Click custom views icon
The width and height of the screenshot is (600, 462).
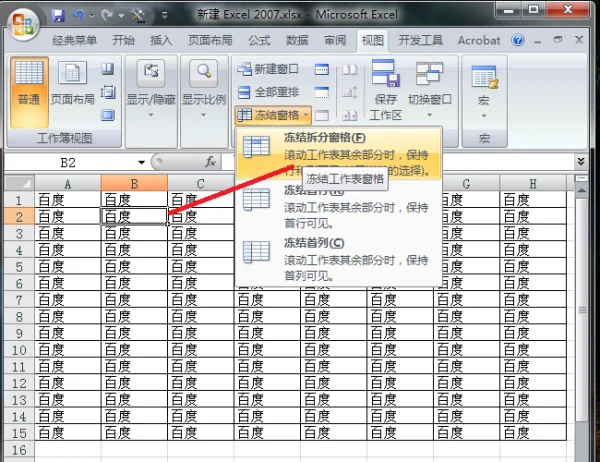coord(108,92)
